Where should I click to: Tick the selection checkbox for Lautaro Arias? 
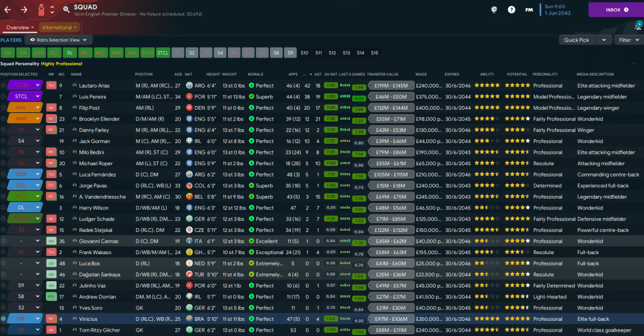click(4, 86)
